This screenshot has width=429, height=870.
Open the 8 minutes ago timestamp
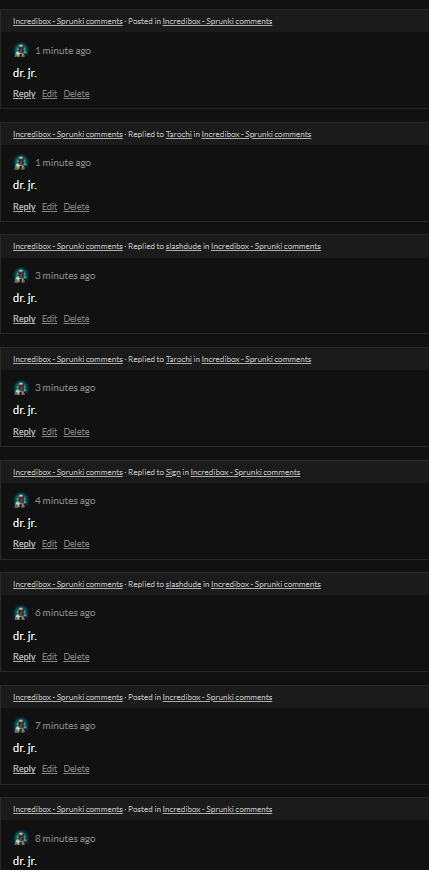tap(65, 838)
